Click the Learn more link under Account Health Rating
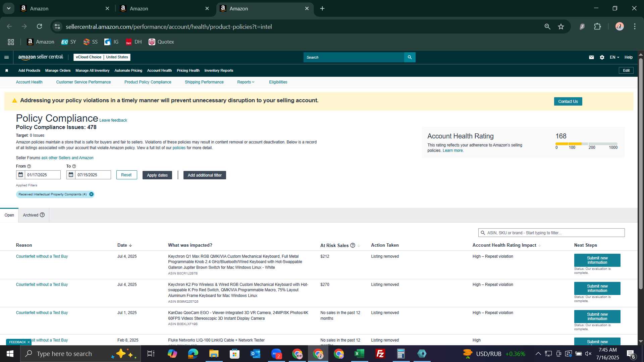Screen dimensions: 644x362 pos(453,150)
